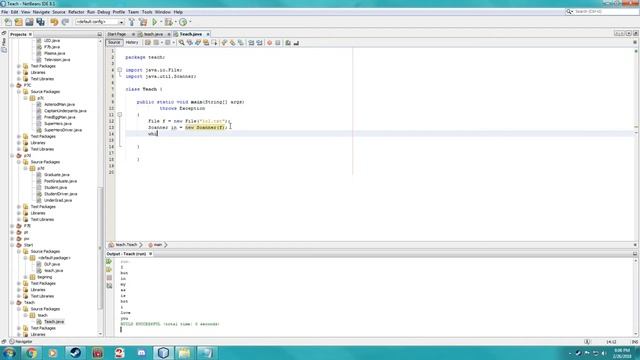The width and height of the screenshot is (640, 360).
Task: Open the Debug Project dropdown arrow
Action: click(175, 22)
